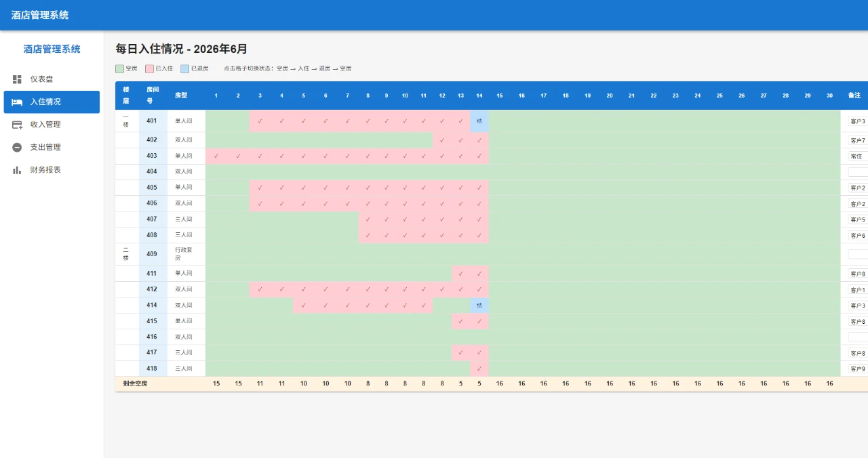Click the 酒店管理系统 title in top bar
This screenshot has height=458, width=868.
(x=40, y=15)
